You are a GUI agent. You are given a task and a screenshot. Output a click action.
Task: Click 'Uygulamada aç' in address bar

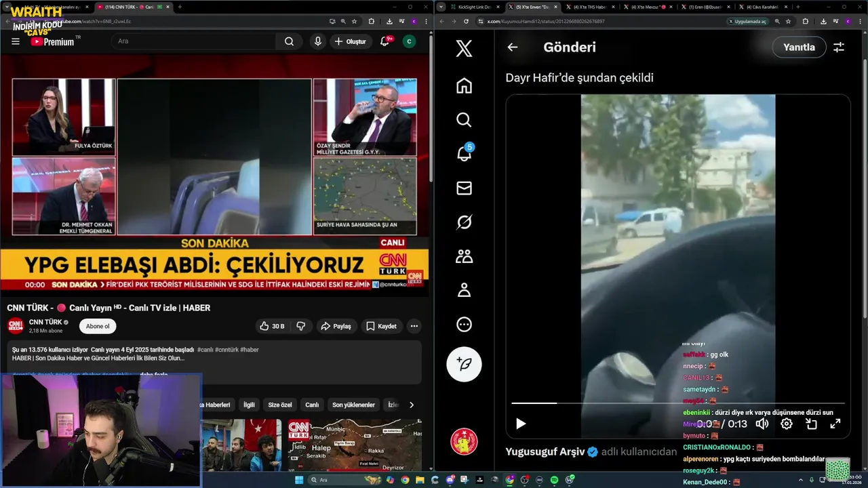tap(748, 21)
